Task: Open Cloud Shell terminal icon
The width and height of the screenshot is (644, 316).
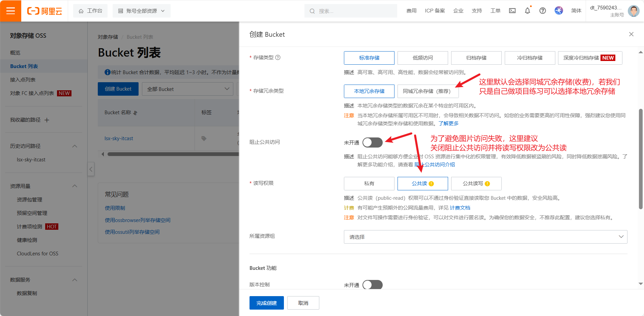Action: [x=511, y=10]
